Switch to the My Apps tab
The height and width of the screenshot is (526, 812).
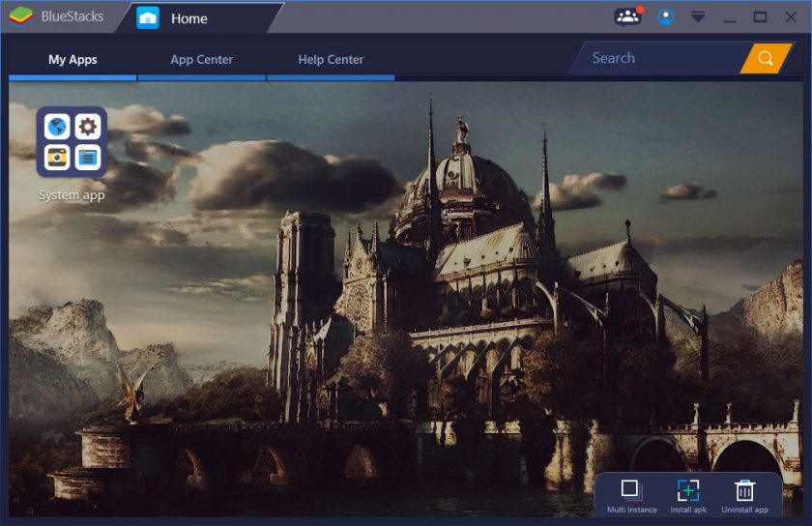72,60
